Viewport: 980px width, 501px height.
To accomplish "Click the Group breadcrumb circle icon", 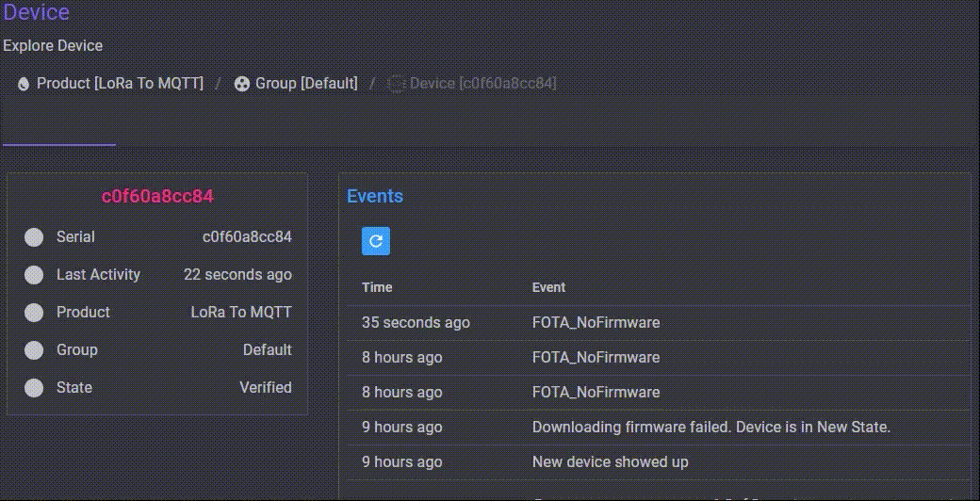I will tap(242, 84).
